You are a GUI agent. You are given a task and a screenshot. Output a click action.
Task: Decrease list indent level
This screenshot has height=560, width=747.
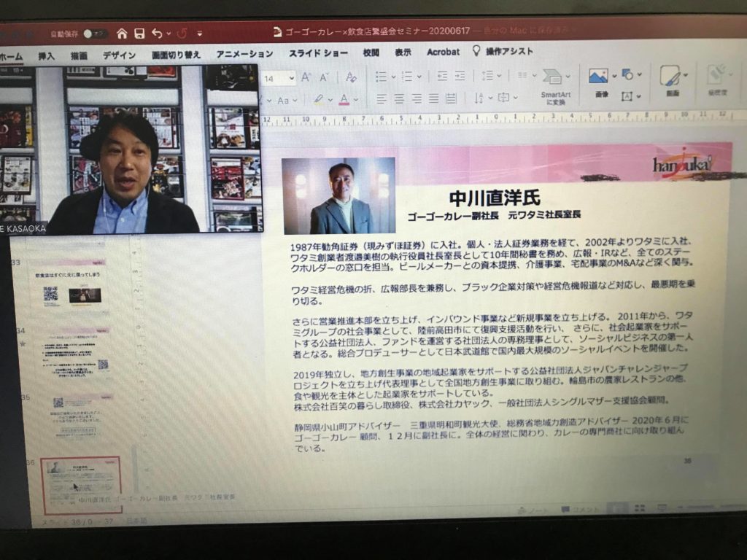[442, 75]
